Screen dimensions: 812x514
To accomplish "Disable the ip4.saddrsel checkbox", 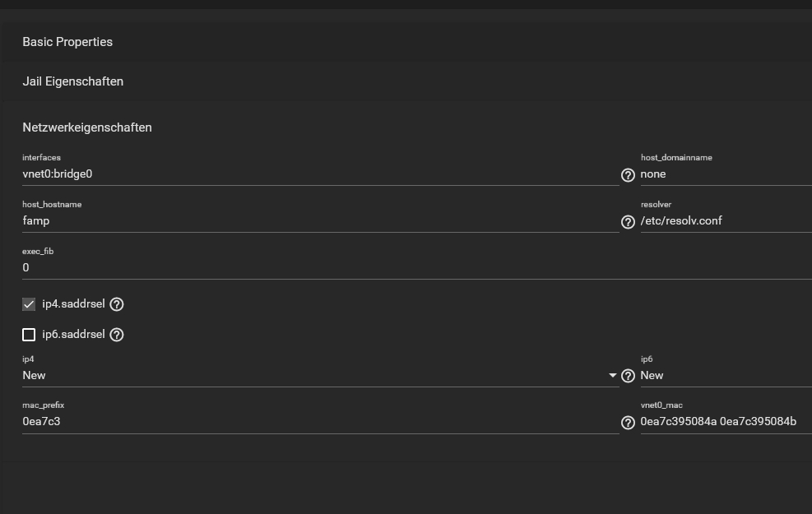I will (x=29, y=304).
